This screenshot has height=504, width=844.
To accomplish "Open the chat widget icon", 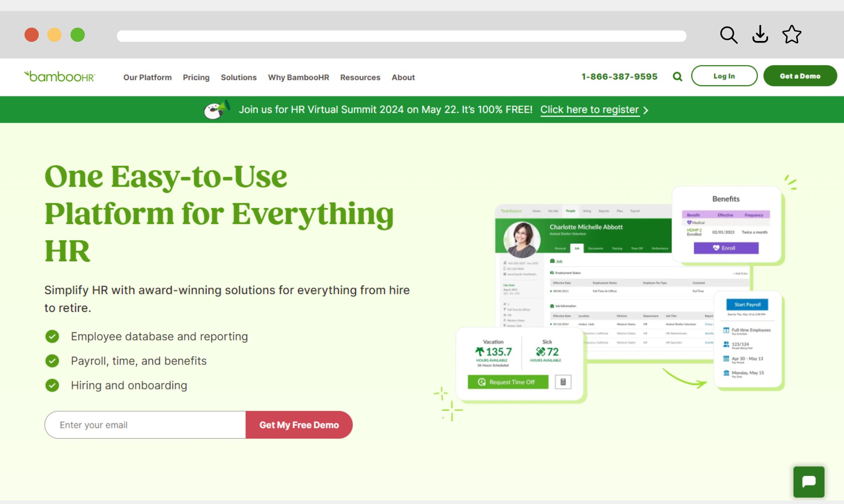I will tap(809, 481).
